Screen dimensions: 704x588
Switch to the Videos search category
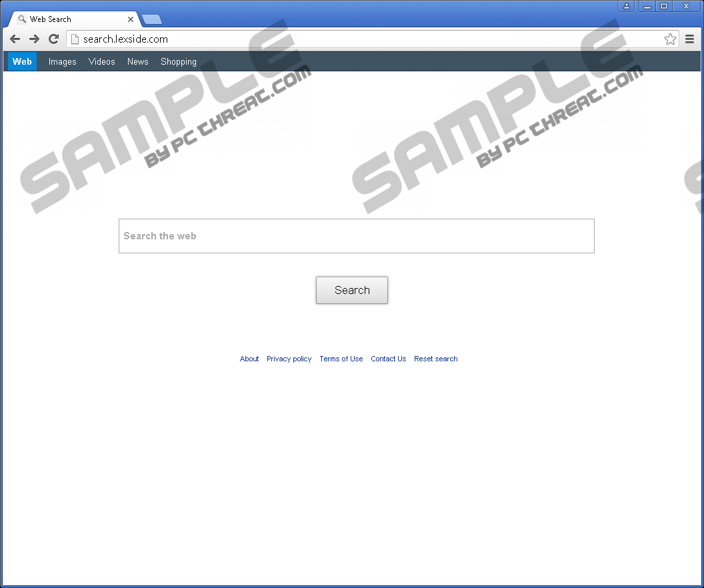(101, 61)
